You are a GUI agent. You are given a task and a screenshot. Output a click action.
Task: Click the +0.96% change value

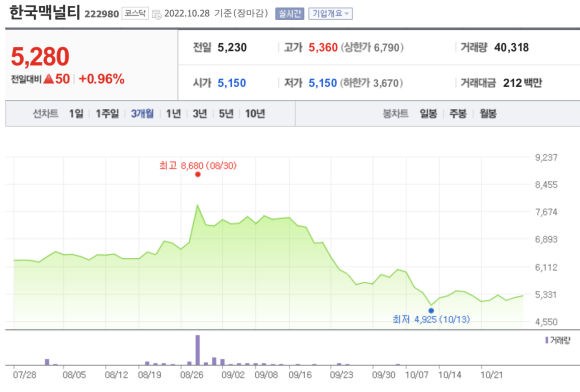point(101,79)
